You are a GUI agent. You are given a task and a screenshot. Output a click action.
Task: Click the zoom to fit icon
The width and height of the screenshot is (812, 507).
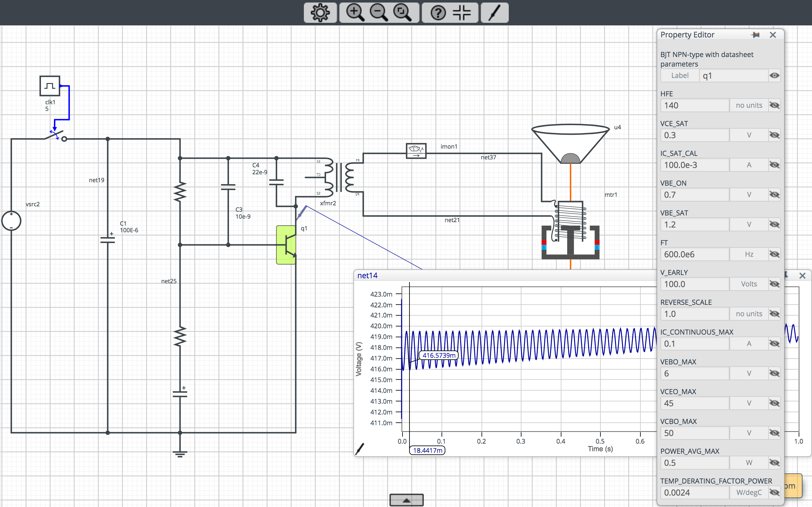point(402,13)
